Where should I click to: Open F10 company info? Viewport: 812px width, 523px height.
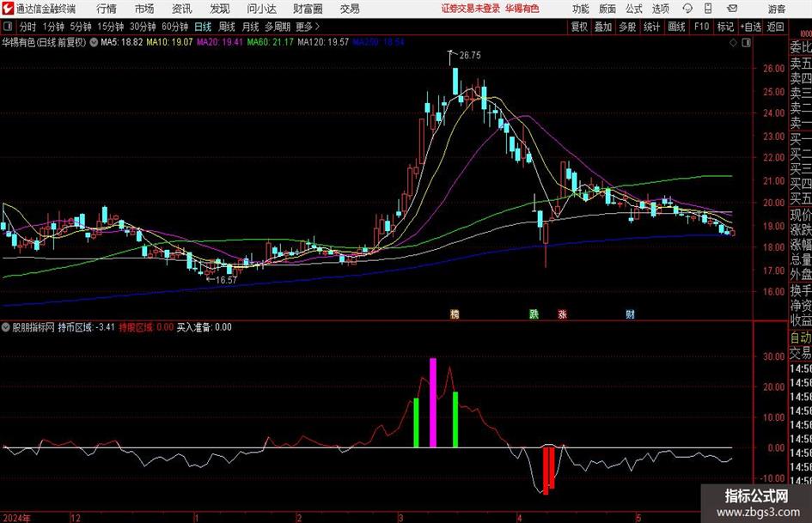(x=702, y=27)
